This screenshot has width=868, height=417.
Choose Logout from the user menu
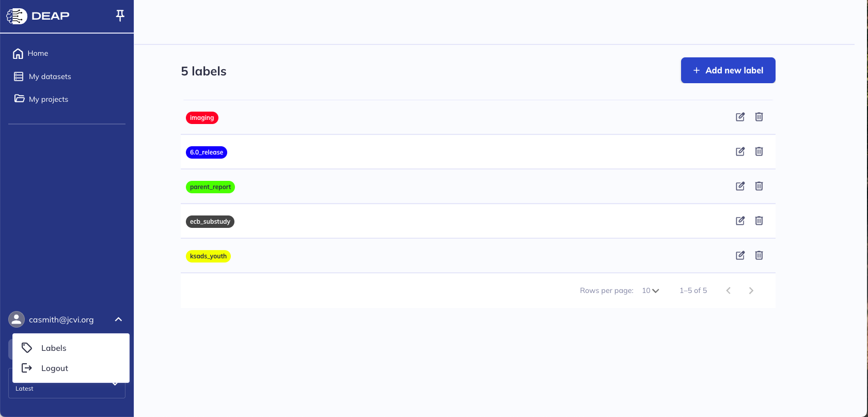54,368
